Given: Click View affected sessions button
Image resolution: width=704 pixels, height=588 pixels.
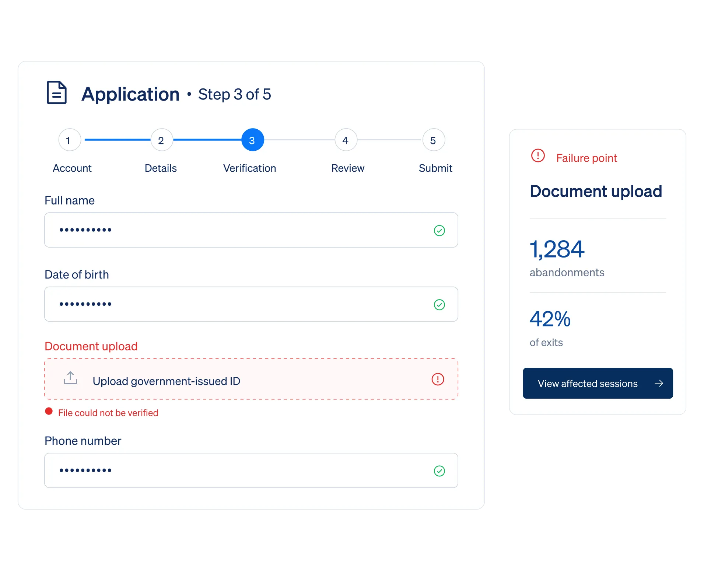Looking at the screenshot, I should click(598, 383).
